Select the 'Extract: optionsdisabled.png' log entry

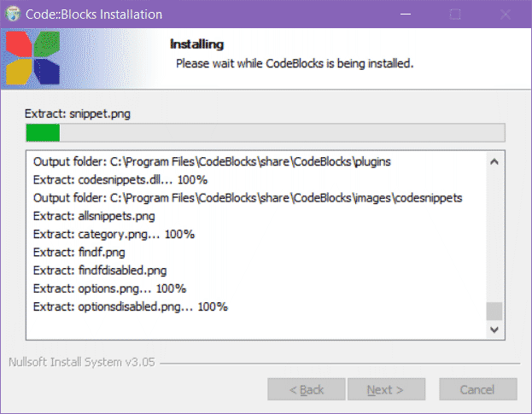130,306
